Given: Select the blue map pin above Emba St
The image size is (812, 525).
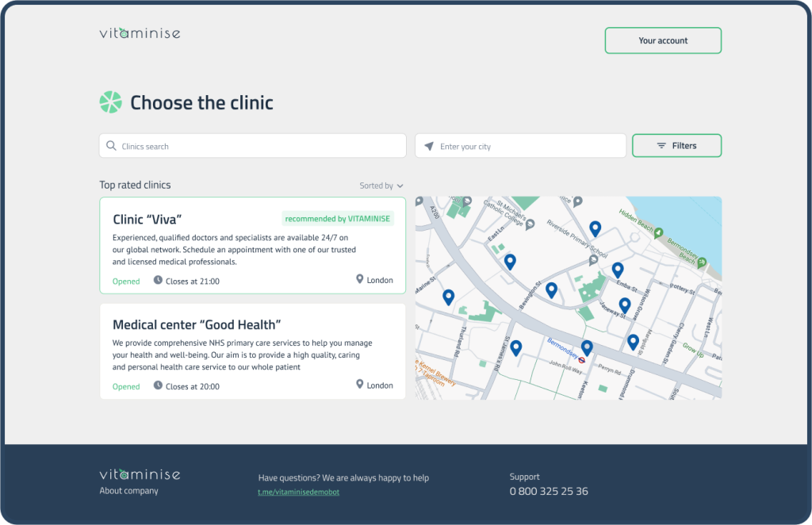Looking at the screenshot, I should [617, 270].
